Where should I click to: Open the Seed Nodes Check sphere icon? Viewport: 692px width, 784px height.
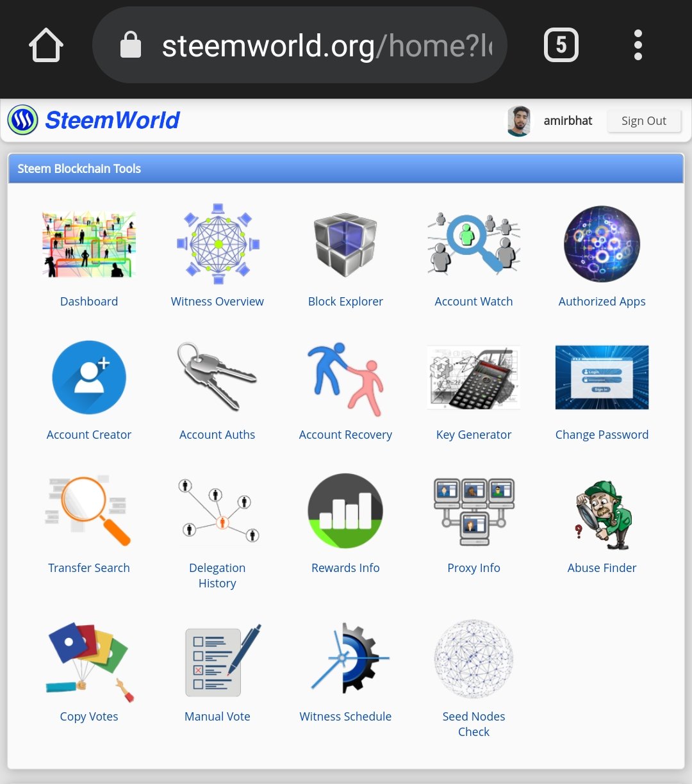(x=474, y=658)
